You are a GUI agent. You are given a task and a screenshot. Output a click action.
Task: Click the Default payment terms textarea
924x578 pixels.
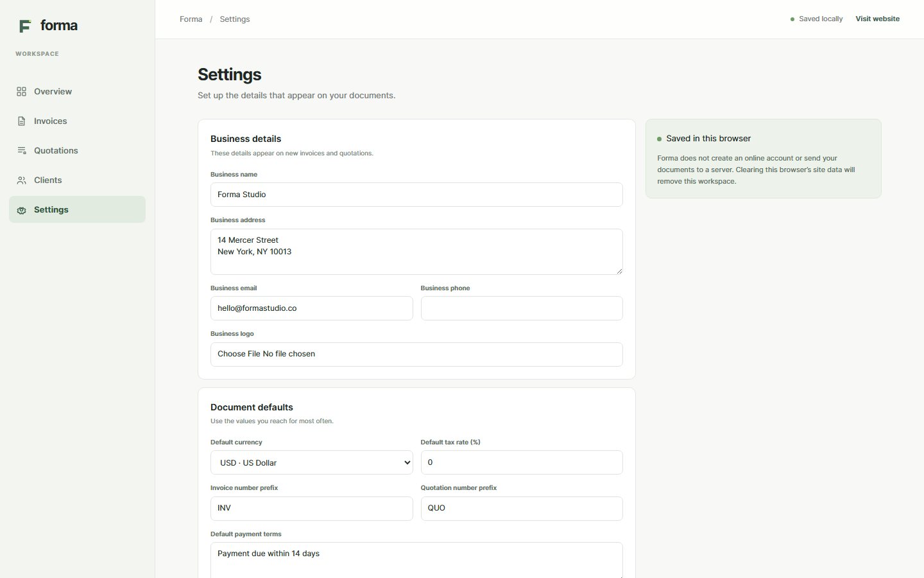[x=416, y=560]
